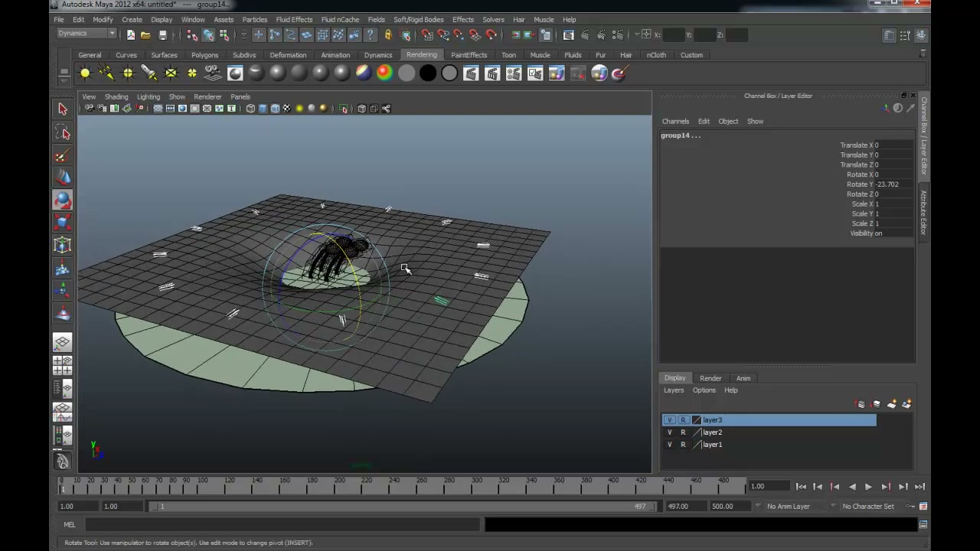Create new layer from selected objects
This screenshot has height=551, width=980.
click(906, 404)
